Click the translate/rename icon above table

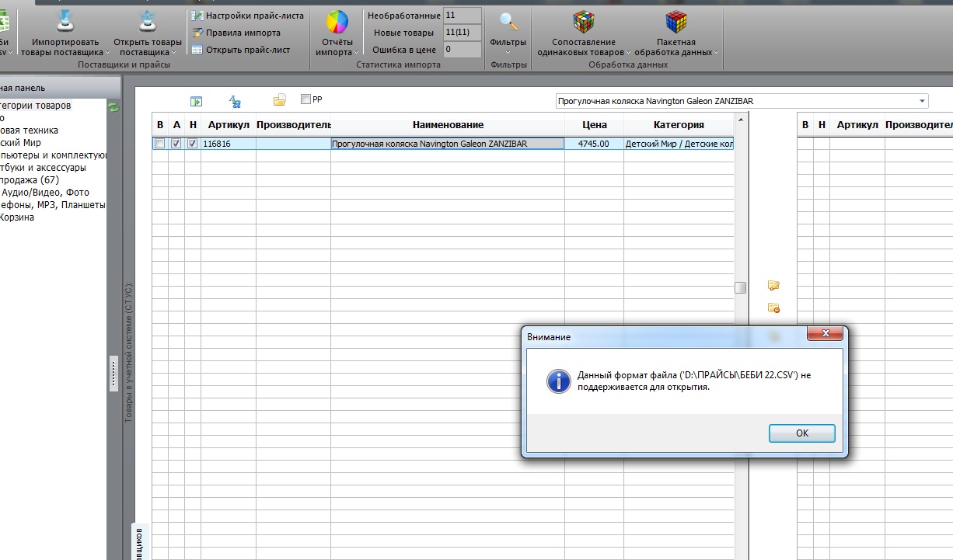pos(235,101)
